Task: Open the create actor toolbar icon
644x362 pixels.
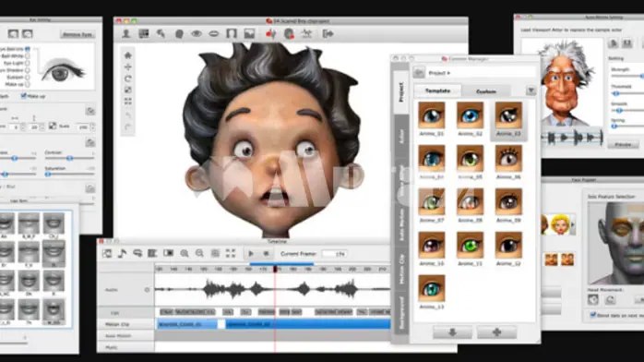Action: click(x=126, y=33)
